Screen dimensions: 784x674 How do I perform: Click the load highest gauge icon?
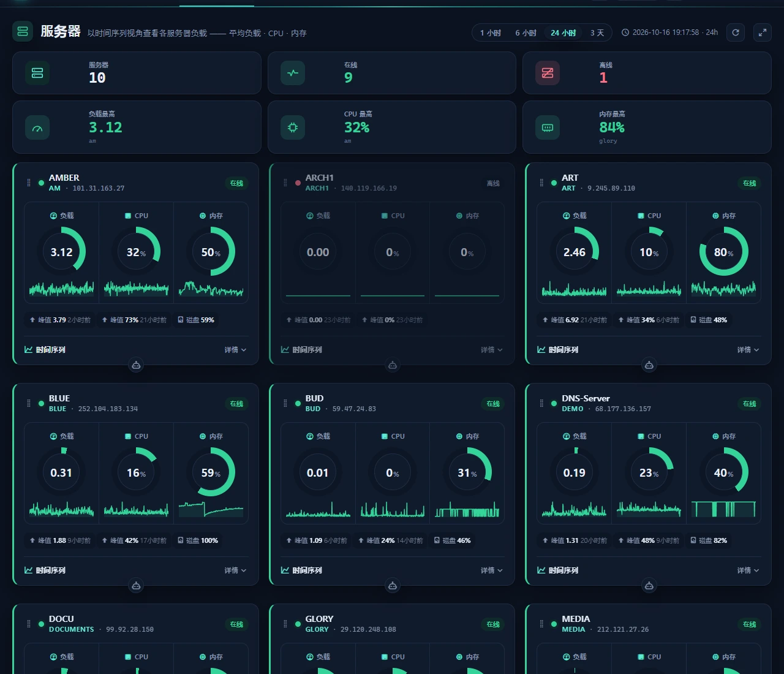37,127
